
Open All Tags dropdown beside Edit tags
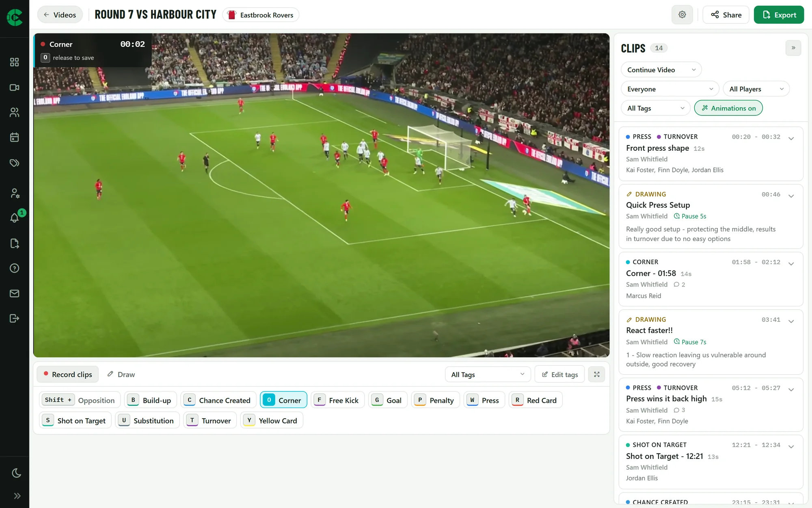[488, 374]
